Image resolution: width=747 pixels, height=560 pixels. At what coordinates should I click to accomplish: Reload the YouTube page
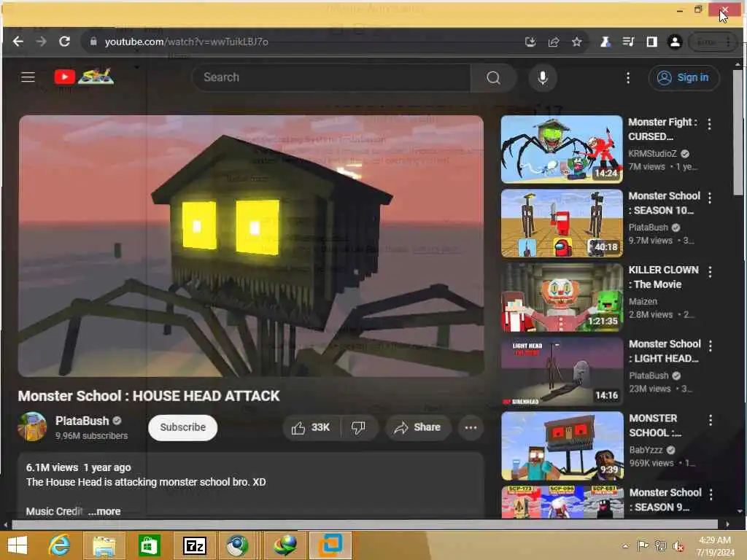[64, 42]
